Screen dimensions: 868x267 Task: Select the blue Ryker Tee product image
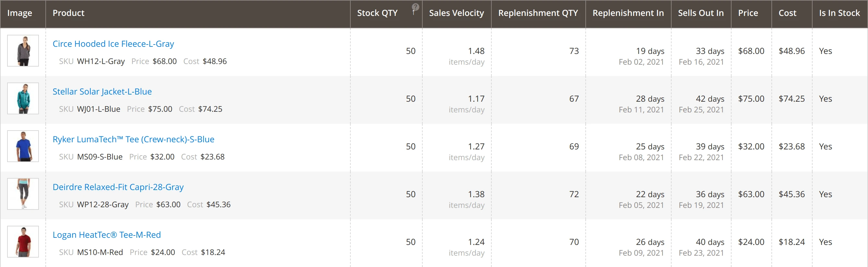23,146
